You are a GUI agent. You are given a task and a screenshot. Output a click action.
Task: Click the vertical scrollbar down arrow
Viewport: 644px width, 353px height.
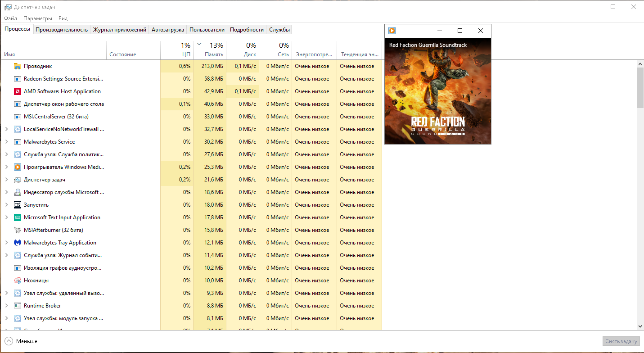click(640, 326)
